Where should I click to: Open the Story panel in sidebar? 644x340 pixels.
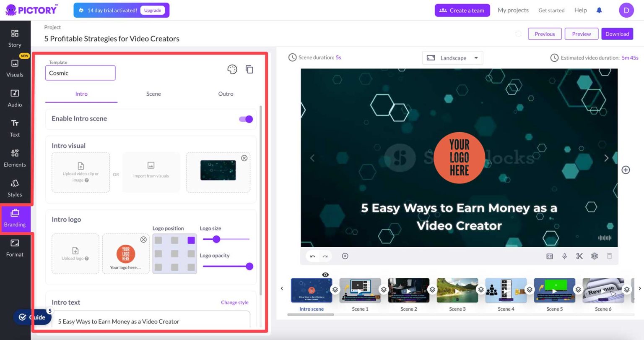[x=15, y=38]
